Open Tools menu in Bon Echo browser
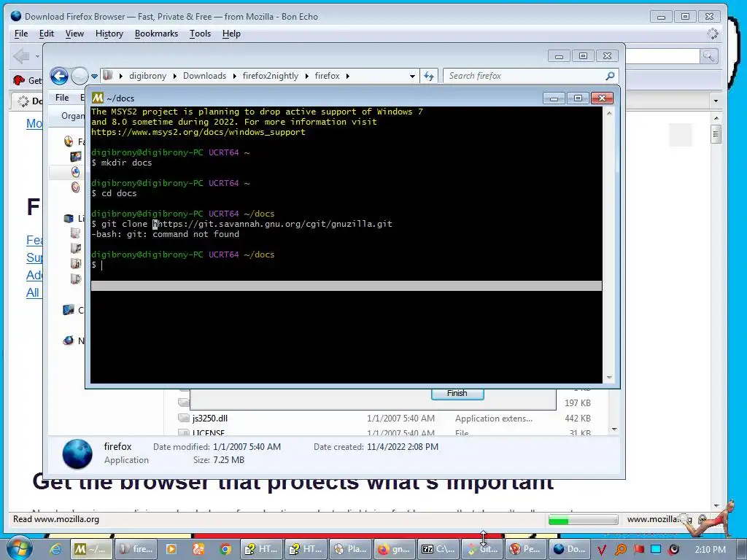747x560 pixels. [x=200, y=34]
